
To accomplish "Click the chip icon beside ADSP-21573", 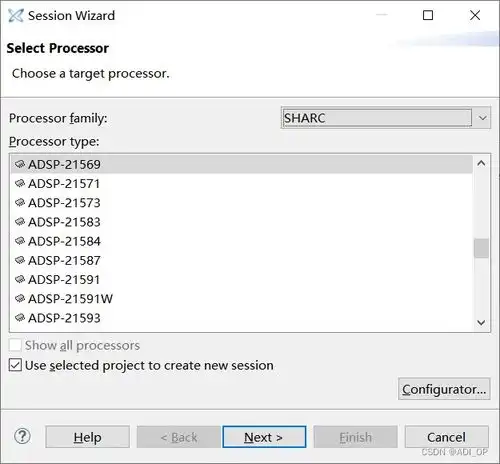I will click(20, 202).
